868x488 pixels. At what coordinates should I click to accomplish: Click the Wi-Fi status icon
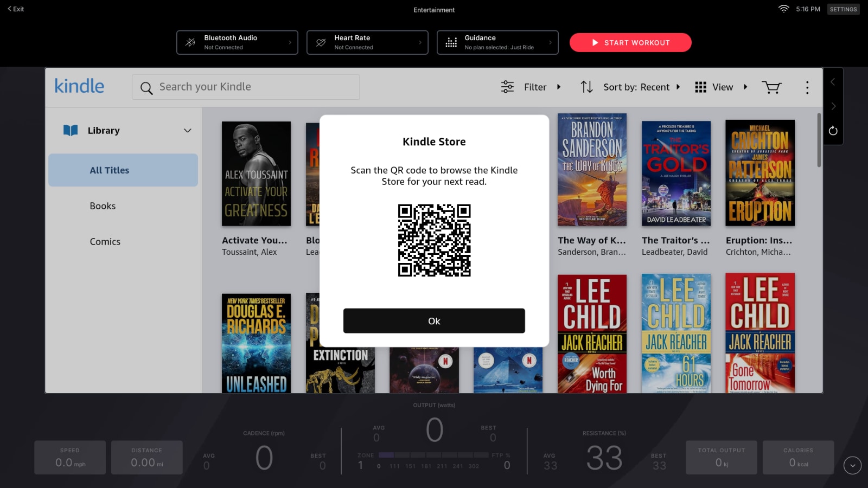click(783, 9)
